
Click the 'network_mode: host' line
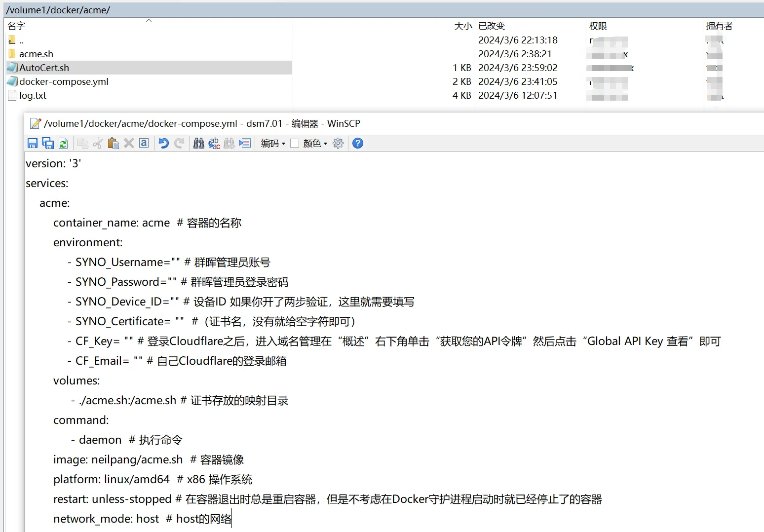[142, 519]
